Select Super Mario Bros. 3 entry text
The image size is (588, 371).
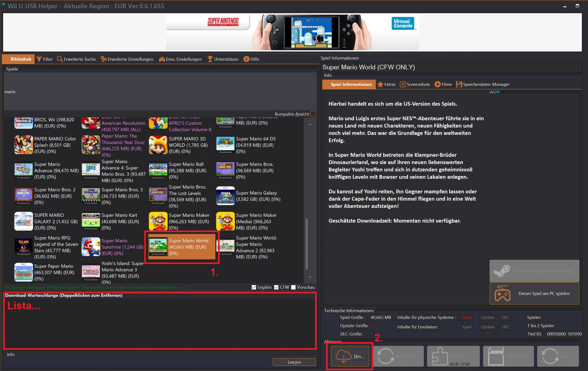[122, 196]
